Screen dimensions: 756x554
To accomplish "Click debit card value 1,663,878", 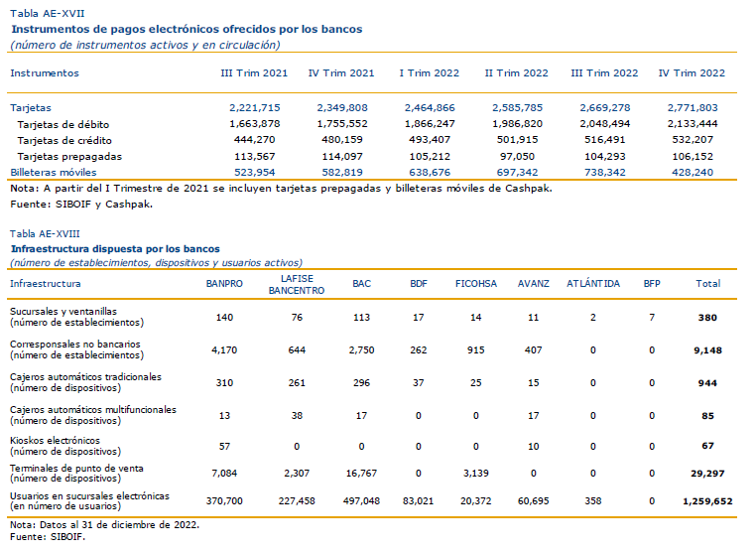I will (x=255, y=124).
